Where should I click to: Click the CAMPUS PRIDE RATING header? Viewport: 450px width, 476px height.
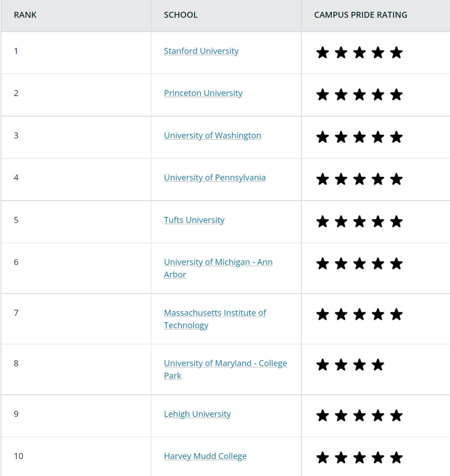tap(360, 15)
